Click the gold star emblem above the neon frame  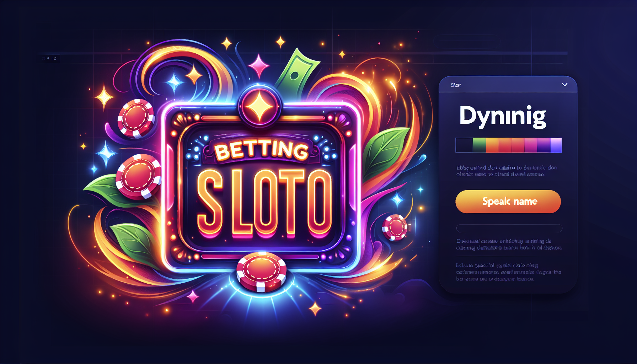tap(260, 106)
